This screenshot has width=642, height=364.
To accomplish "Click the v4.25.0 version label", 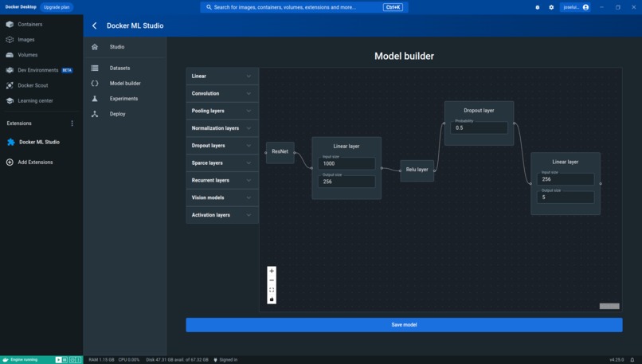I will [617, 360].
